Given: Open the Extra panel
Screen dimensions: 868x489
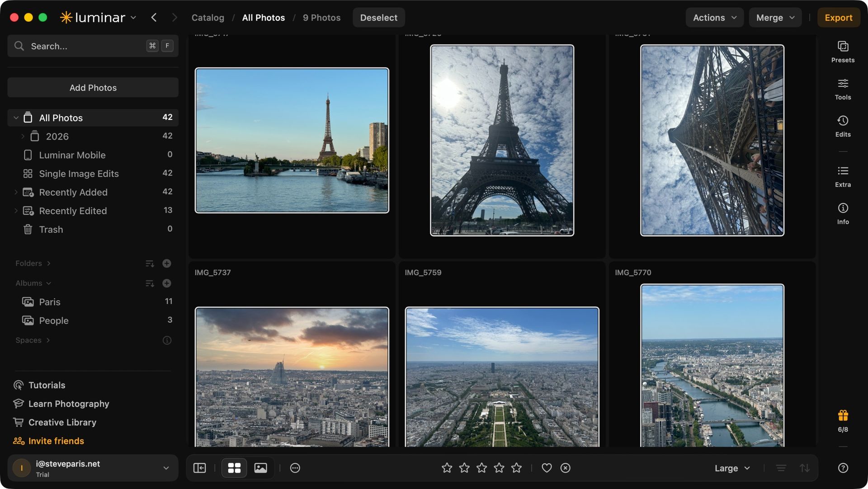Looking at the screenshot, I should 843,176.
